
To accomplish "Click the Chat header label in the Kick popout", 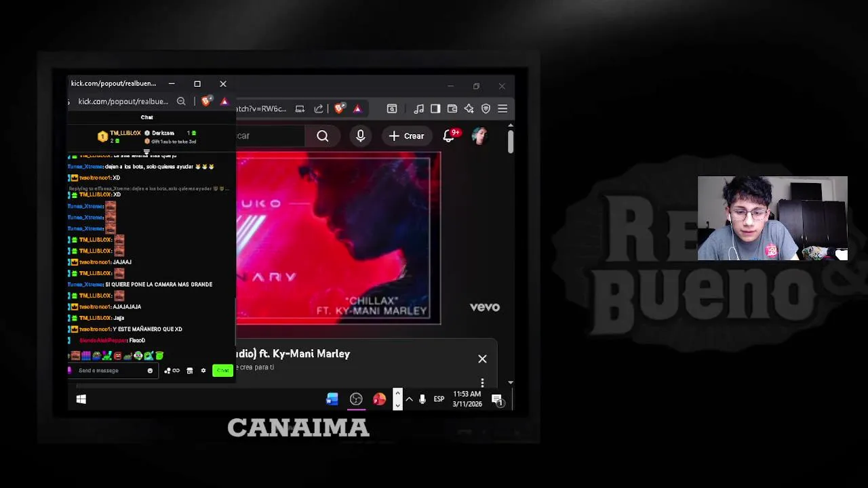I will tap(146, 117).
